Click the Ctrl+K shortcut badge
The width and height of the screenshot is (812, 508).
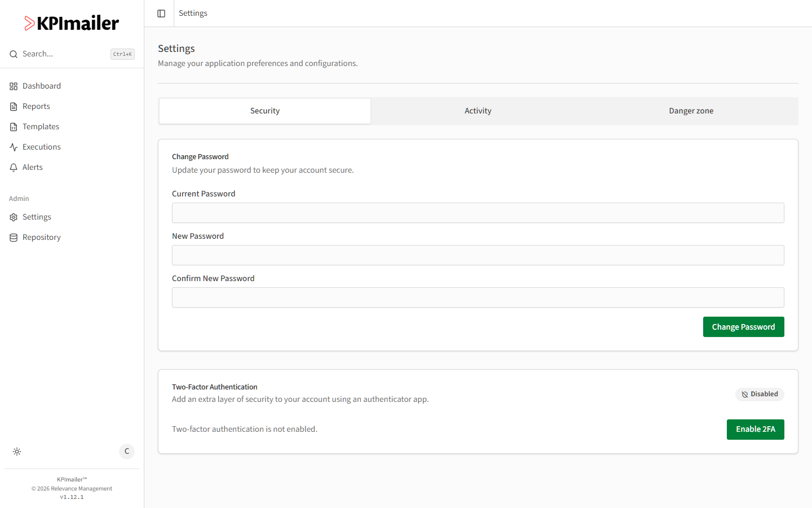coord(122,54)
